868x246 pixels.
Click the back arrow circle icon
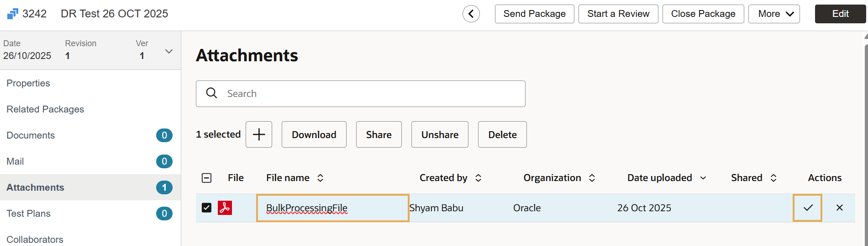(471, 14)
